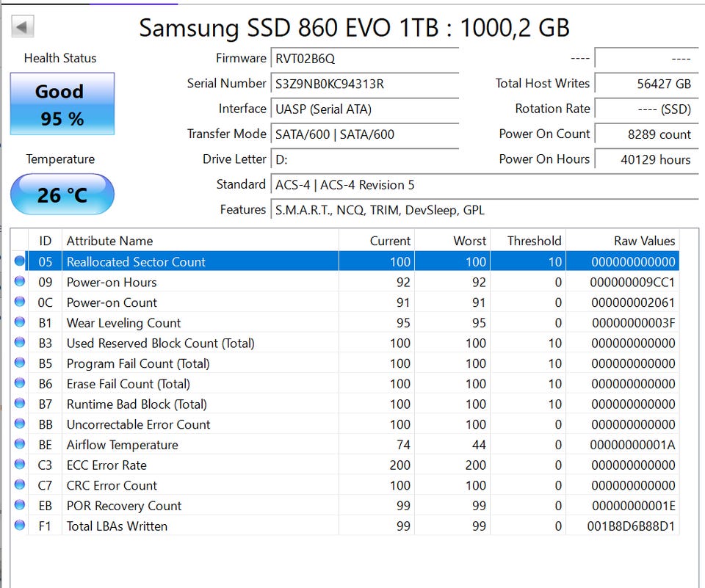Select the POR Recovery Count row
705x588 pixels.
pos(345,505)
